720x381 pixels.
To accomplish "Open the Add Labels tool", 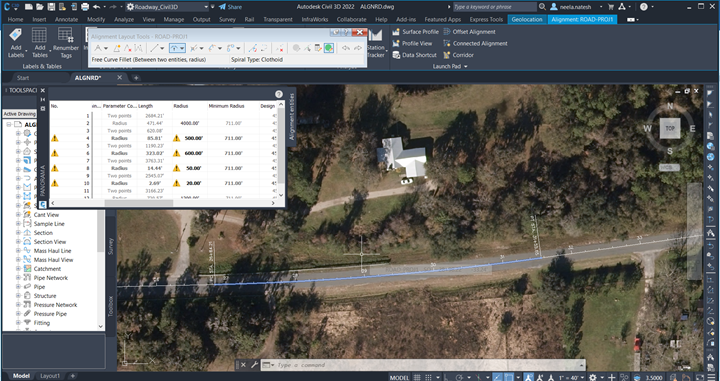I will [16, 42].
